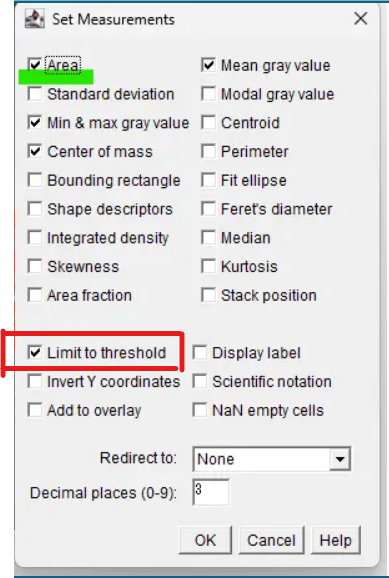
Task: Enable Feret's diameter option
Action: [208, 209]
